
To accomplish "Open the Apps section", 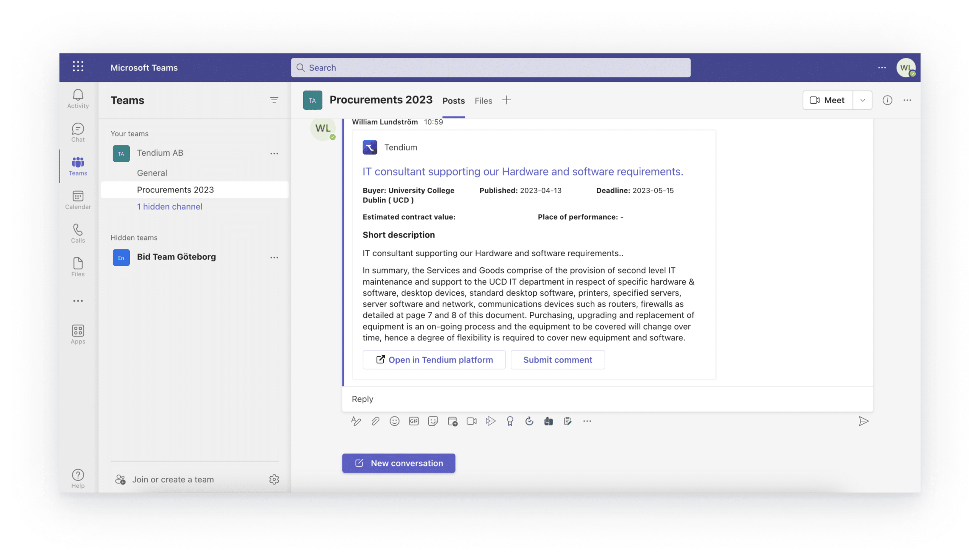I will tap(77, 333).
